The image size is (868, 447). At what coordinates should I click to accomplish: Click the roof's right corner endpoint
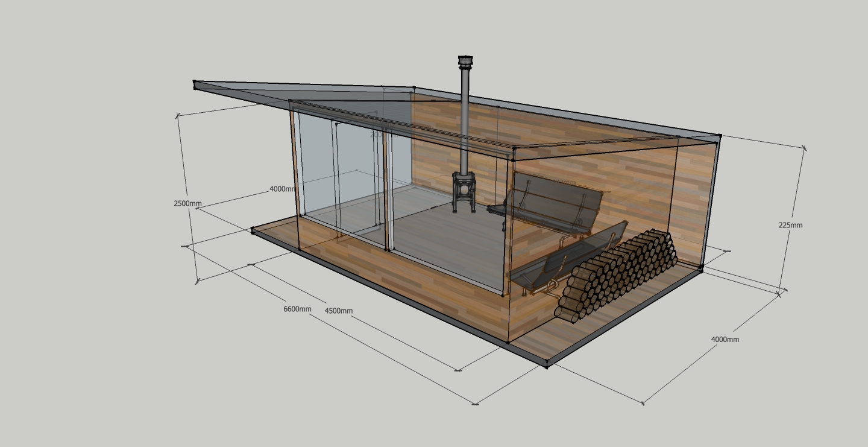[720, 136]
